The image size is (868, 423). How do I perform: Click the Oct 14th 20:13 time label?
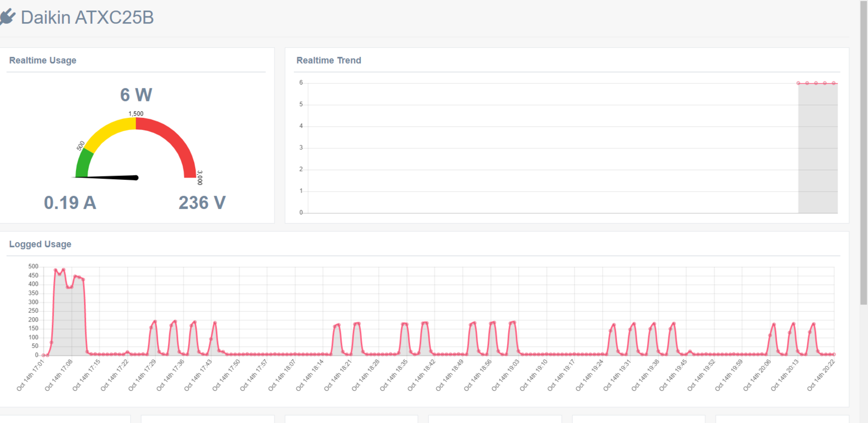785,375
